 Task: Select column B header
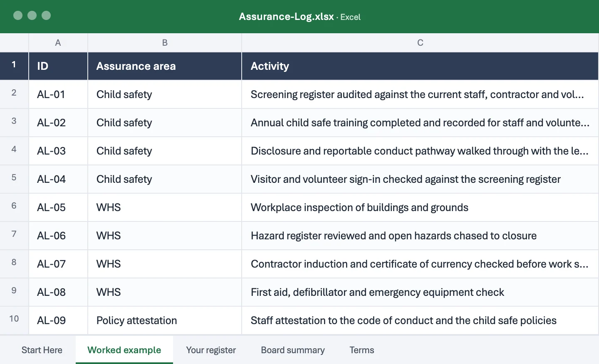pos(165,43)
